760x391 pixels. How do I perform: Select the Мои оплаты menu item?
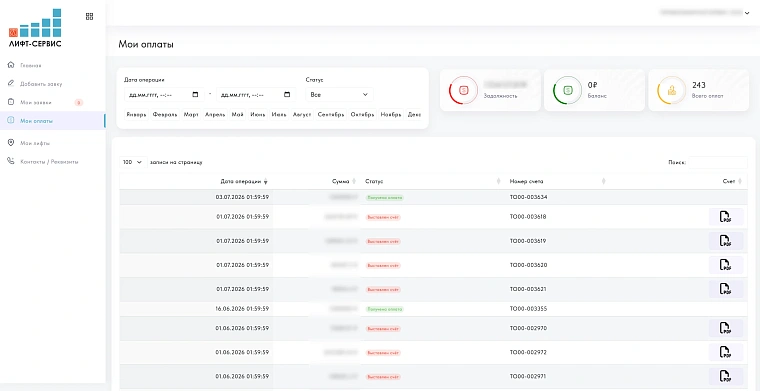click(52, 121)
